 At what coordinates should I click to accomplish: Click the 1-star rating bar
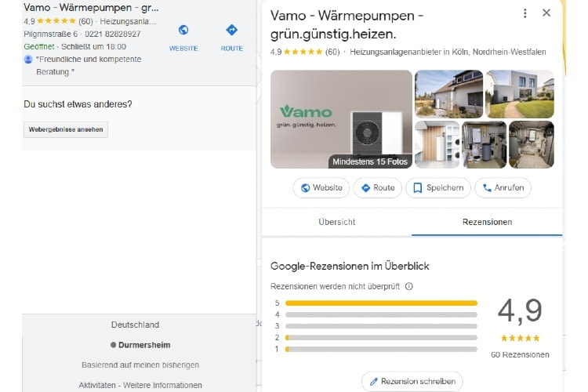coord(381,349)
